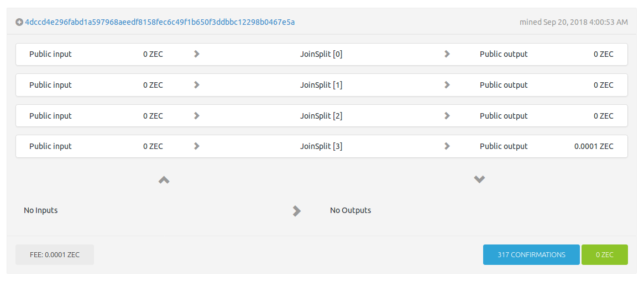Viewport: 644px width, 282px height.
Task: Click right arrow icon in JoinSplit [3] row
Action: coord(447,146)
